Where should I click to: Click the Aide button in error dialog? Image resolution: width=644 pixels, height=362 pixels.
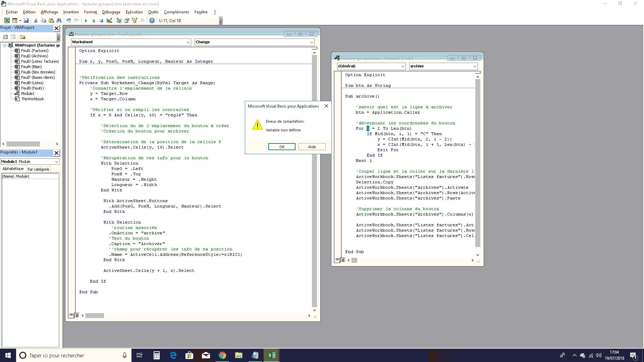312,147
